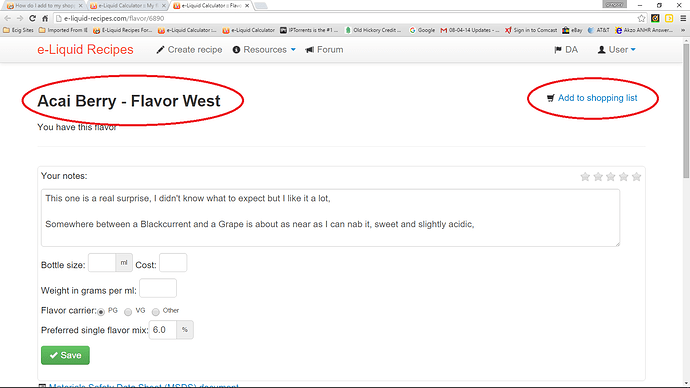Open the Gmail 08-04-14 Updates bookmark

click(470, 30)
